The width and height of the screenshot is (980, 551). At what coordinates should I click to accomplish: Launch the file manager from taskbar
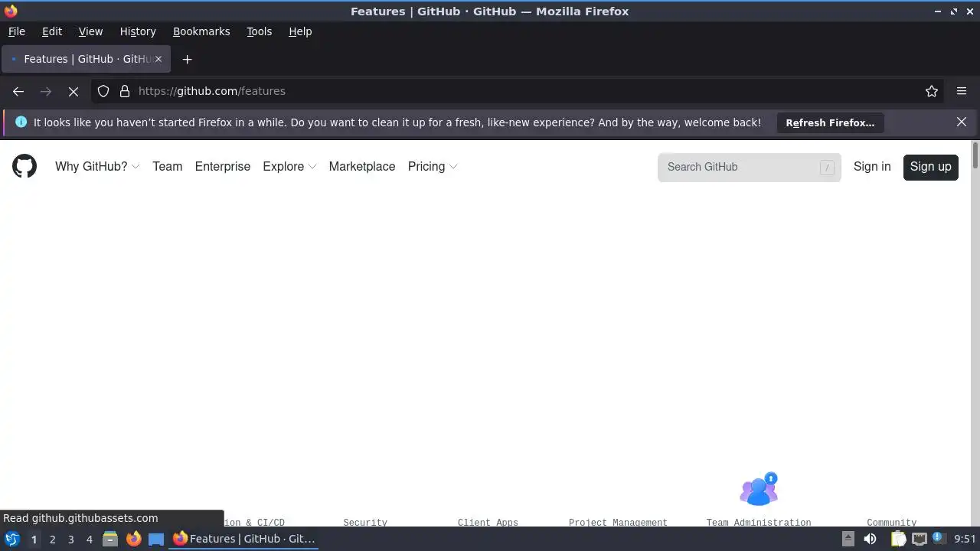[110, 539]
